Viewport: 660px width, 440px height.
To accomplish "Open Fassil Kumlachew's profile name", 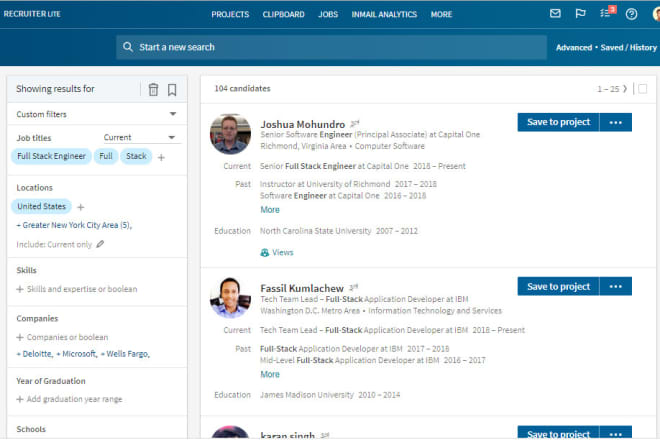I will [x=302, y=288].
